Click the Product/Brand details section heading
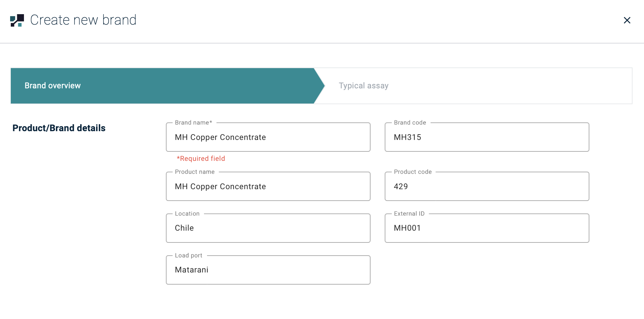Screen dimensions: 644x319 (59, 128)
